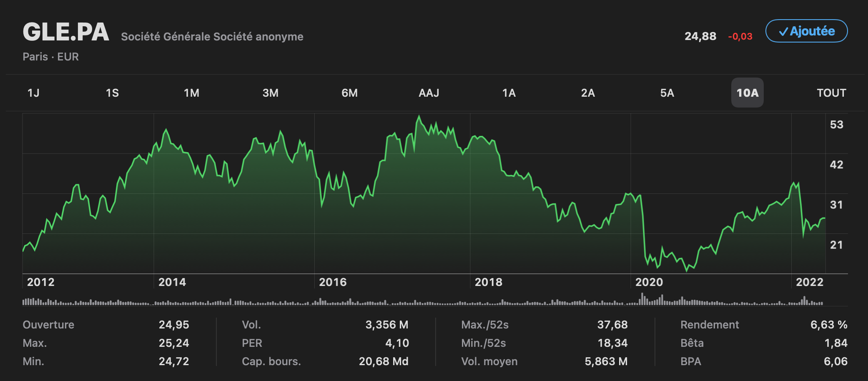Viewport: 868px width, 381px height.
Task: Click the 31 y-axis price label
Action: [x=837, y=205]
